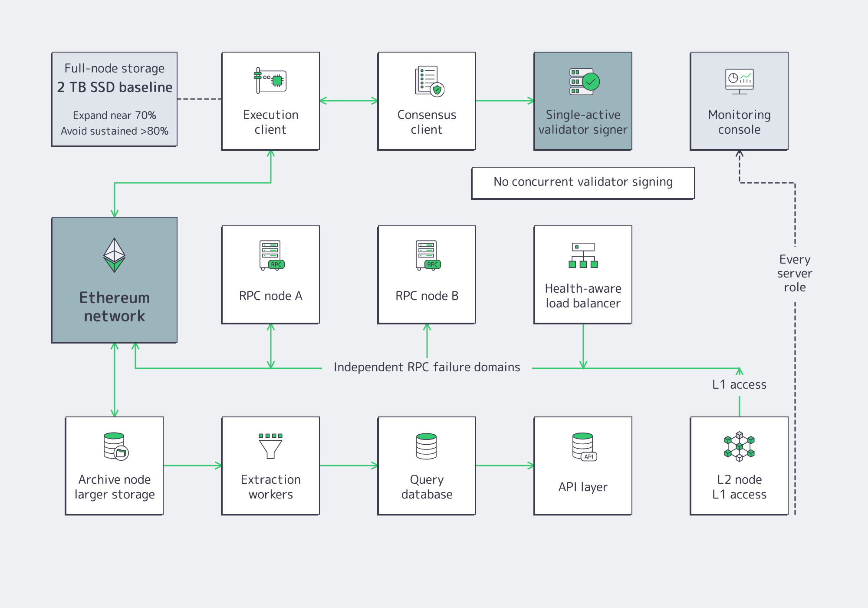Select the 'Monitoring console' label
This screenshot has width=868, height=608.
tap(740, 122)
